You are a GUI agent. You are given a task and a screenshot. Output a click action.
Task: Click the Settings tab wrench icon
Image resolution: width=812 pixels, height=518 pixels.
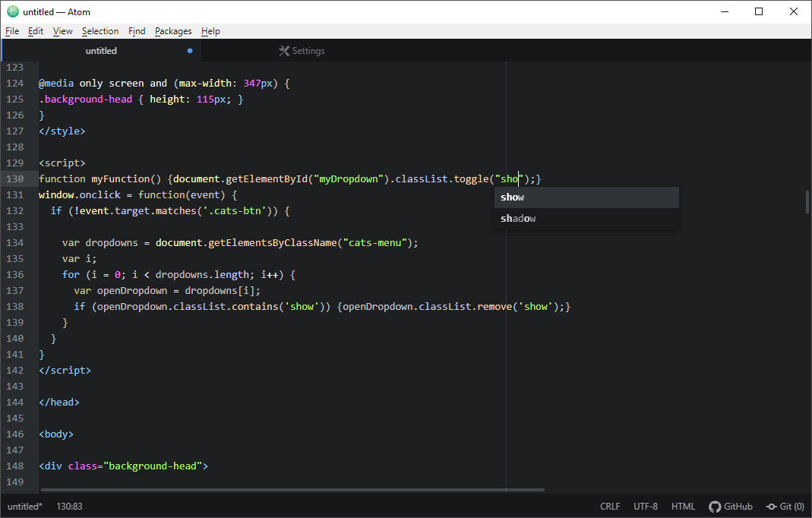284,51
